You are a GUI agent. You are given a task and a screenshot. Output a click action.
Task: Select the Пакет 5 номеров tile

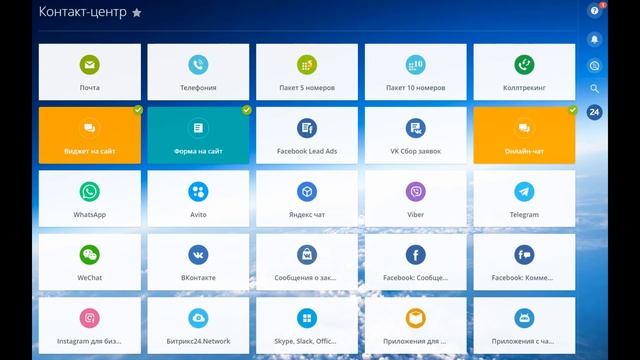(307, 72)
